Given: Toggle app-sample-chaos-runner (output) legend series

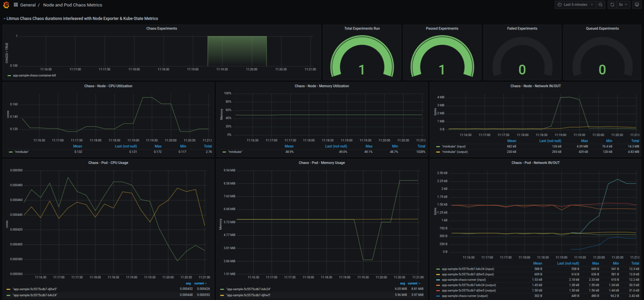Looking at the screenshot, I should pos(465,296).
